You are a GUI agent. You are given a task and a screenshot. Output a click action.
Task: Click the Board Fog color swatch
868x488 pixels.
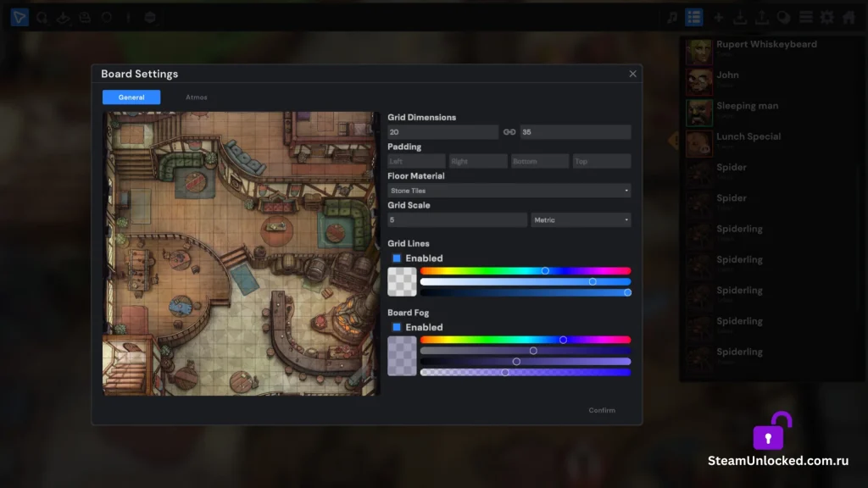click(x=402, y=357)
